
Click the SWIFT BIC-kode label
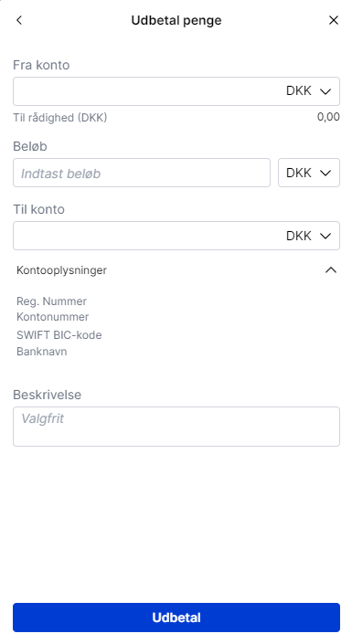point(59,335)
